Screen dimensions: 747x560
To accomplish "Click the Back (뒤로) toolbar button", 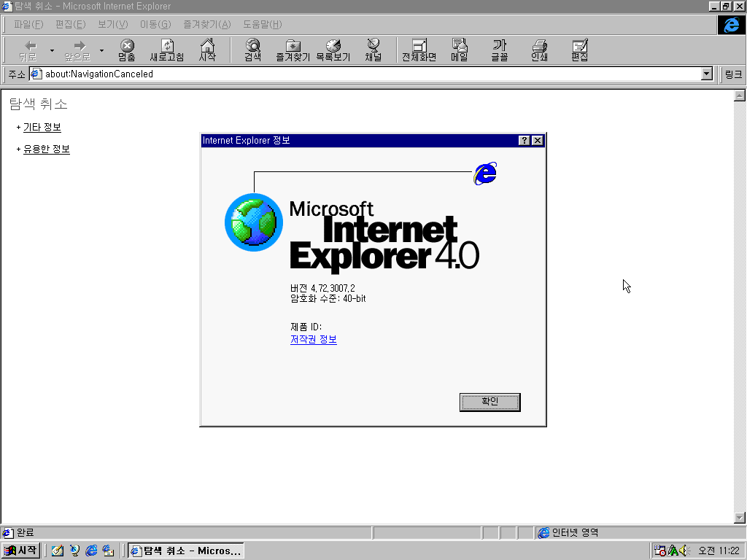I will (28, 50).
